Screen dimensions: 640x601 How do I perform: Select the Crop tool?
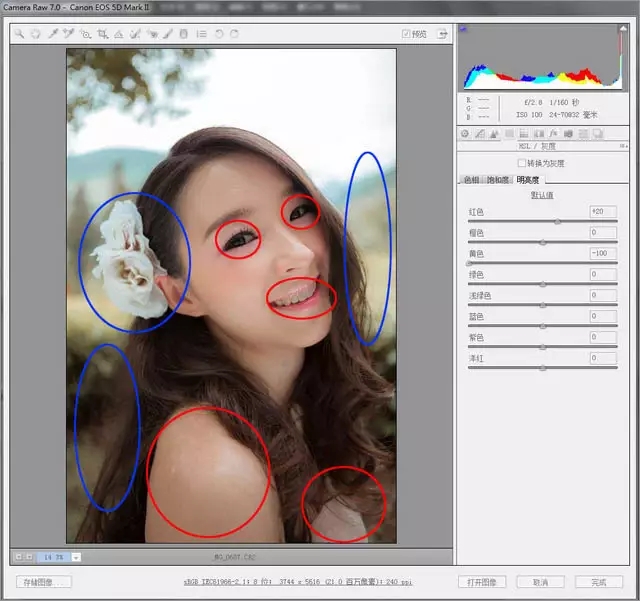[x=102, y=33]
